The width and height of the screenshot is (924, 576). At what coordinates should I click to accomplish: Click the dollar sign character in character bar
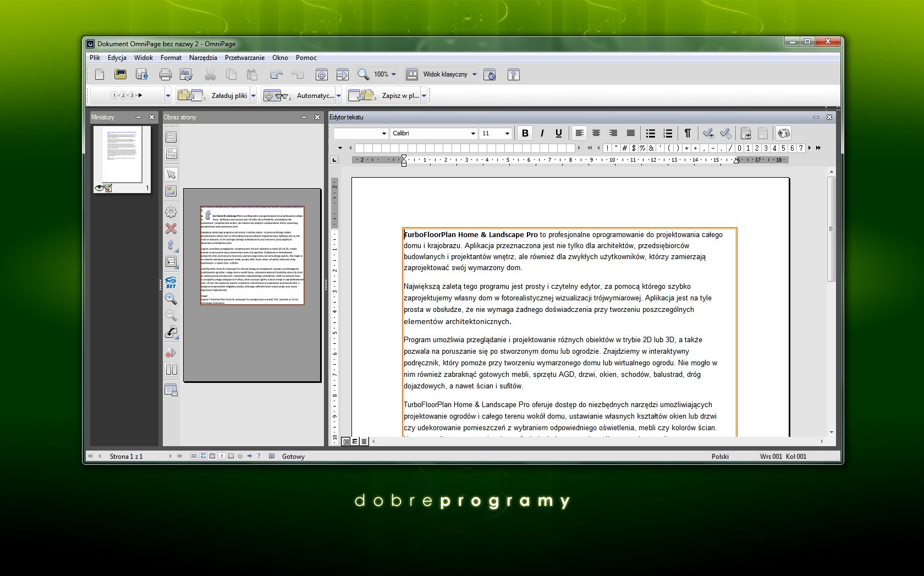(x=634, y=148)
